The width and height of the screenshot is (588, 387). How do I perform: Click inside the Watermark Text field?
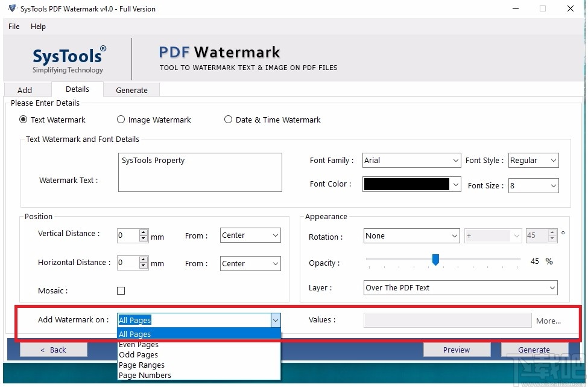pos(199,172)
